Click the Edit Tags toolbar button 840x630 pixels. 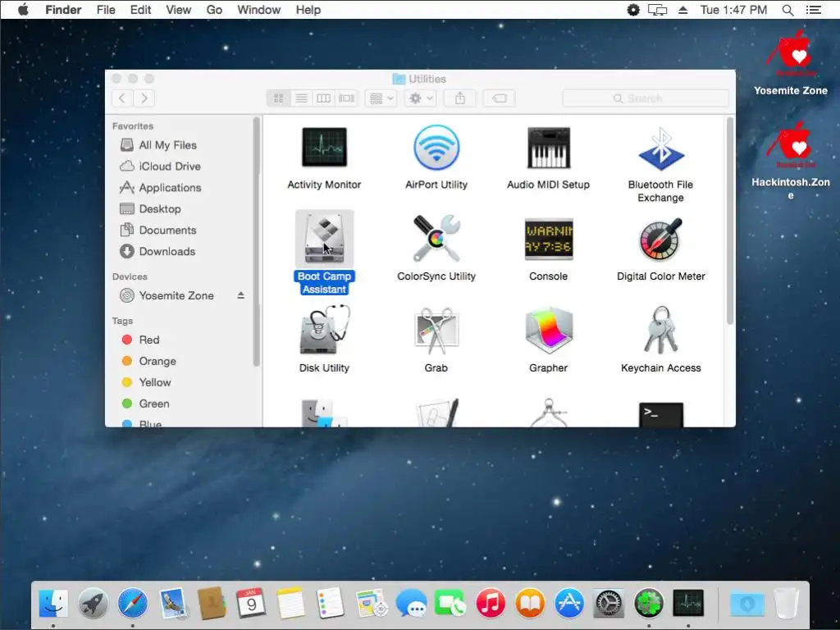(x=499, y=98)
